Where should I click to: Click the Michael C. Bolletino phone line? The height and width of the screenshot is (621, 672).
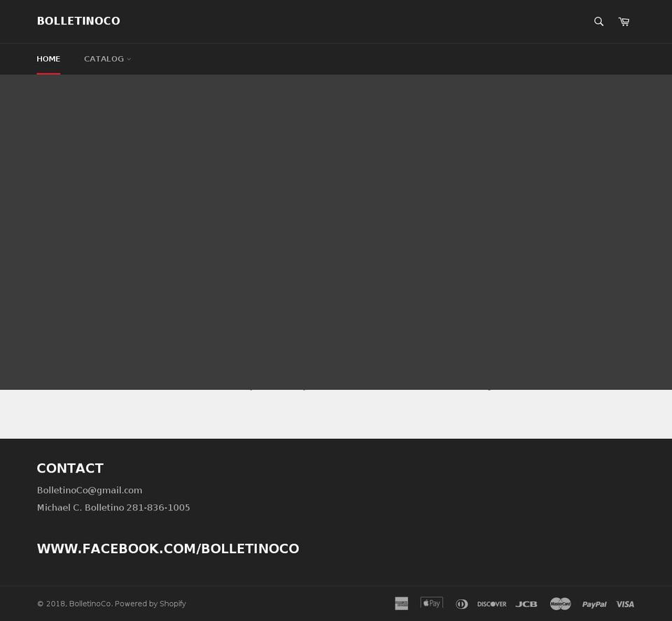(x=113, y=508)
